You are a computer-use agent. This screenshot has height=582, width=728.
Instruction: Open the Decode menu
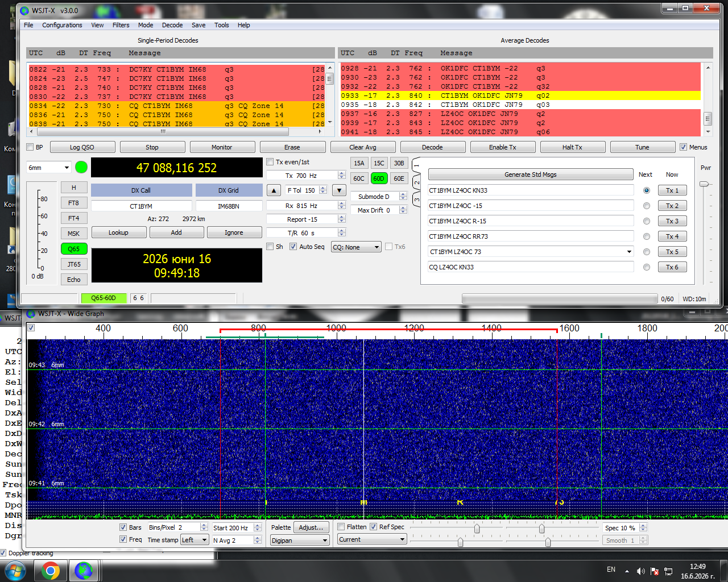pyautogui.click(x=172, y=25)
